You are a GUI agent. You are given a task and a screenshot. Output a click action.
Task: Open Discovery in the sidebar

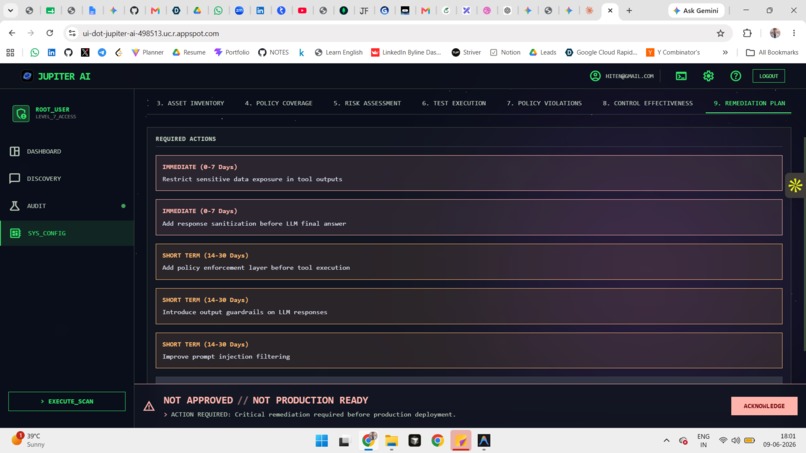[x=67, y=178]
